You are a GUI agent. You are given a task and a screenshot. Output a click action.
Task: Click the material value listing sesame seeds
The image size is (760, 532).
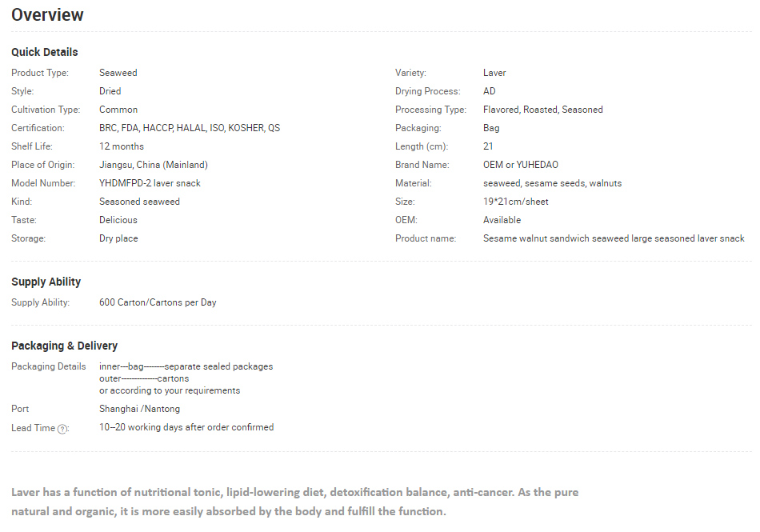[552, 183]
